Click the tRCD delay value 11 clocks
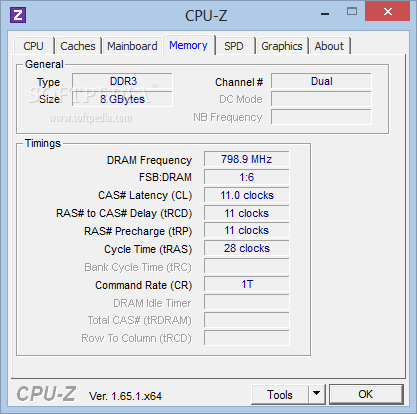Image resolution: width=417 pixels, height=414 pixels. [x=247, y=213]
